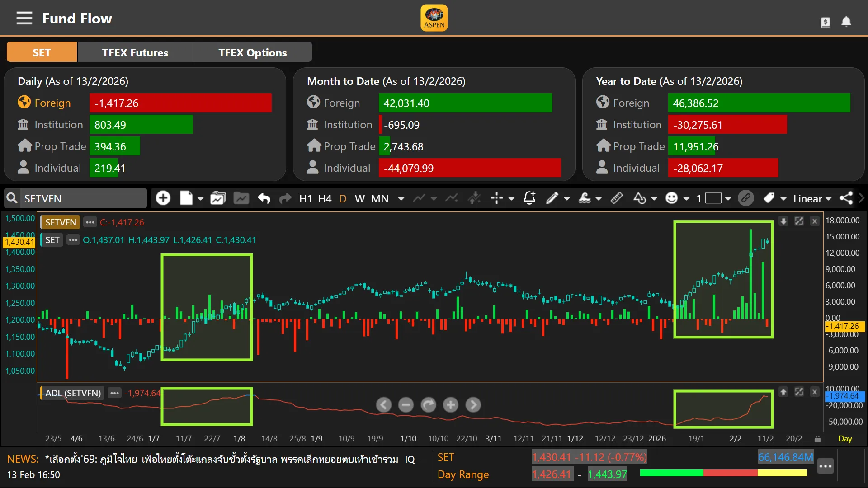Open the Linear scale dropdown
Viewport: 868px width, 488px height.
(812, 199)
